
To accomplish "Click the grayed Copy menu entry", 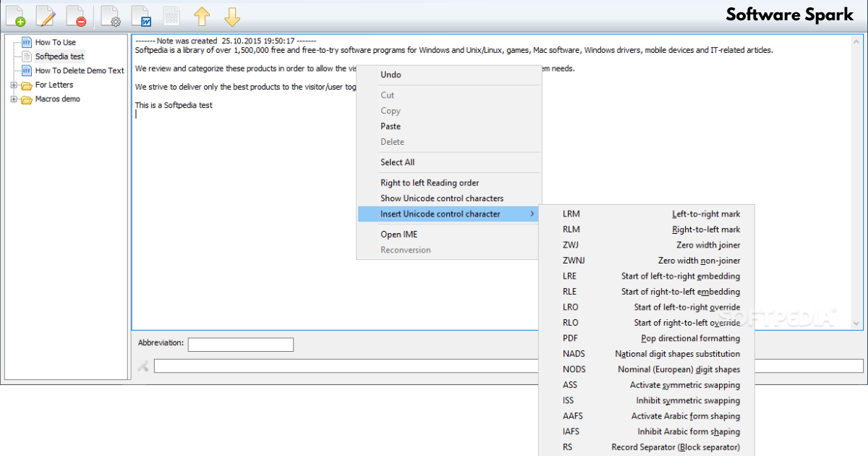I will (x=448, y=111).
